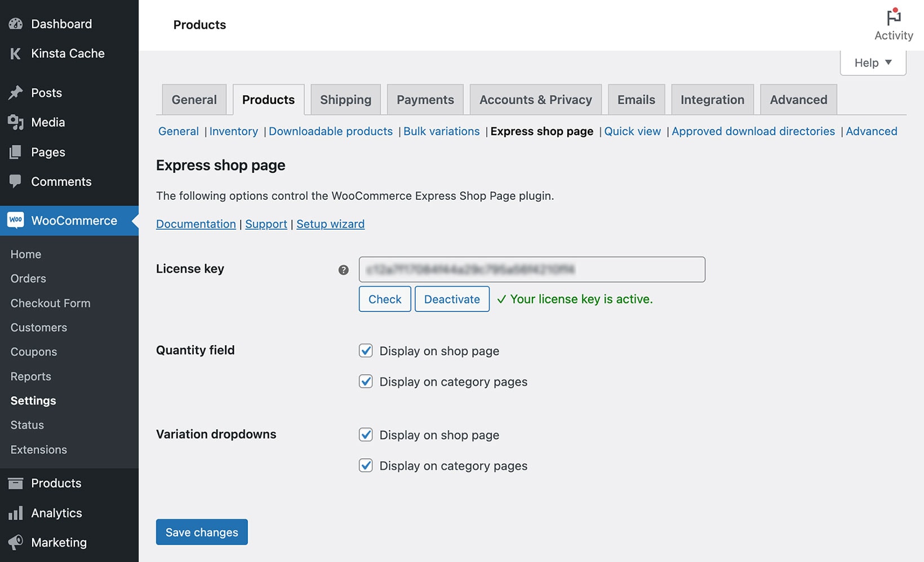The height and width of the screenshot is (562, 924).
Task: Click the Pages document icon
Action: point(16,152)
